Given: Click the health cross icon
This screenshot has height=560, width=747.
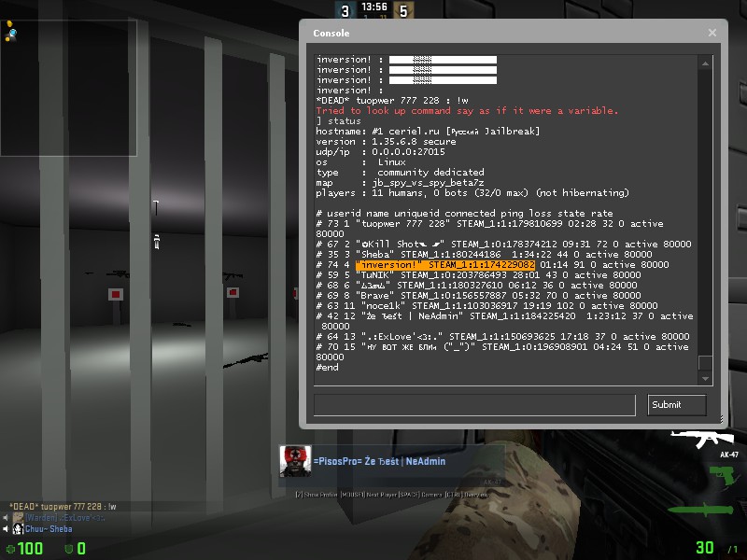Looking at the screenshot, I should coord(10,549).
